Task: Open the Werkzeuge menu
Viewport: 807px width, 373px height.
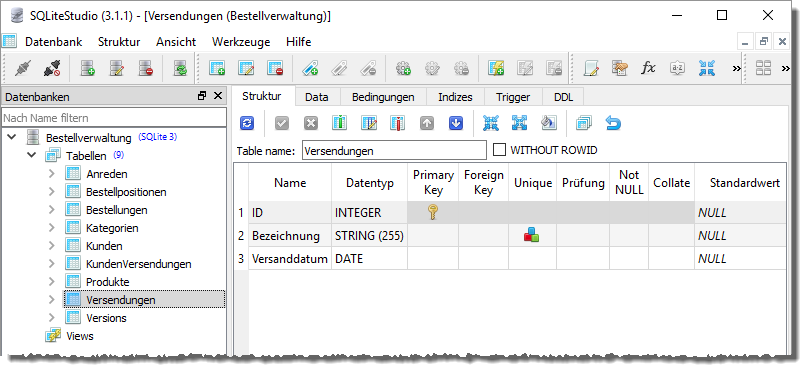Action: pos(241,42)
